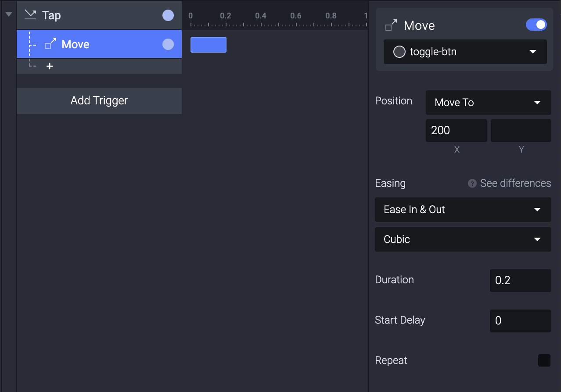The image size is (561, 392).
Task: Click the blue Move timeline bar
Action: coord(209,45)
